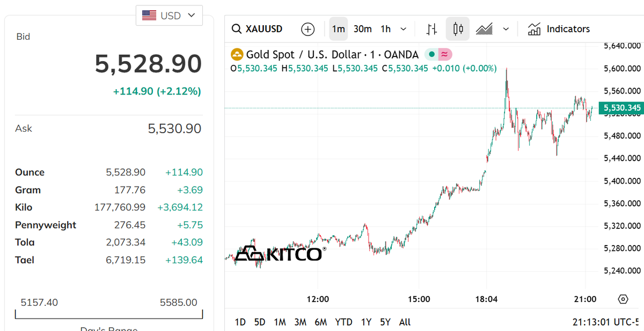Switch to the 1m timeframe
The image size is (644, 331).
338,29
